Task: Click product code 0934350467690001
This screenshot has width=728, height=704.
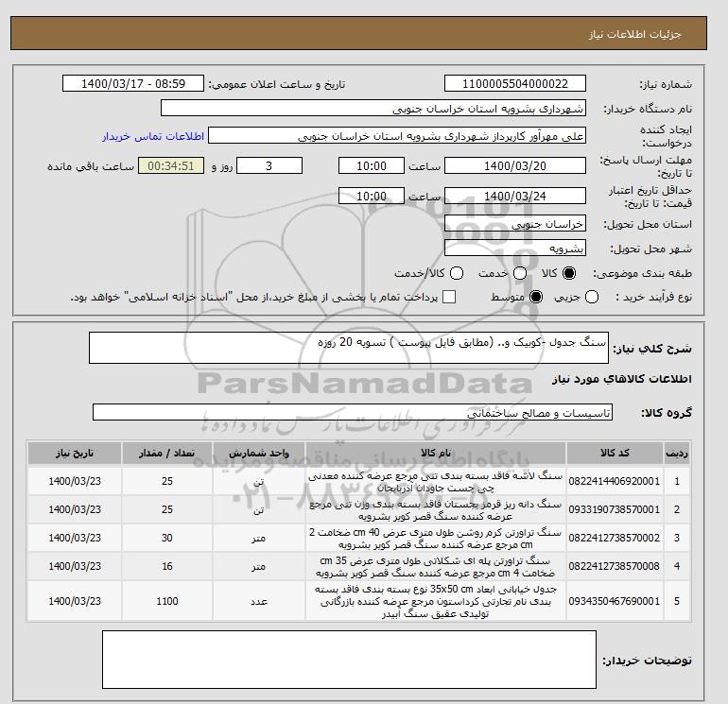Action: [615, 601]
